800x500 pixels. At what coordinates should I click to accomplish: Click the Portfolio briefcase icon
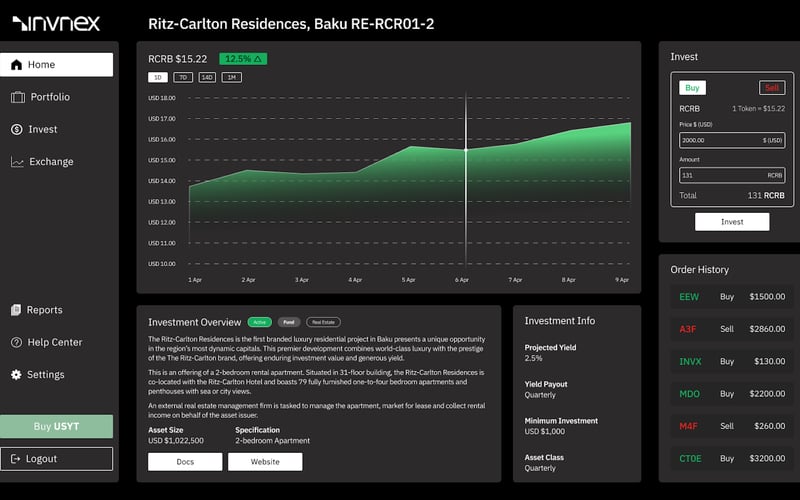coord(18,97)
